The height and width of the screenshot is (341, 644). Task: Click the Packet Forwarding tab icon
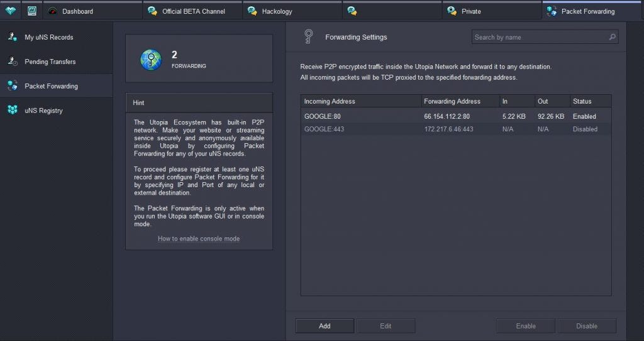point(552,11)
